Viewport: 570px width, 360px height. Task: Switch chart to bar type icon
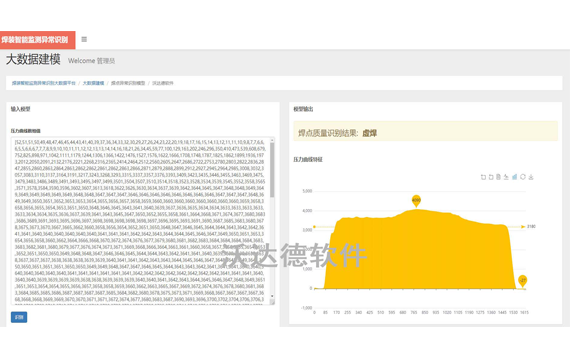point(514,177)
